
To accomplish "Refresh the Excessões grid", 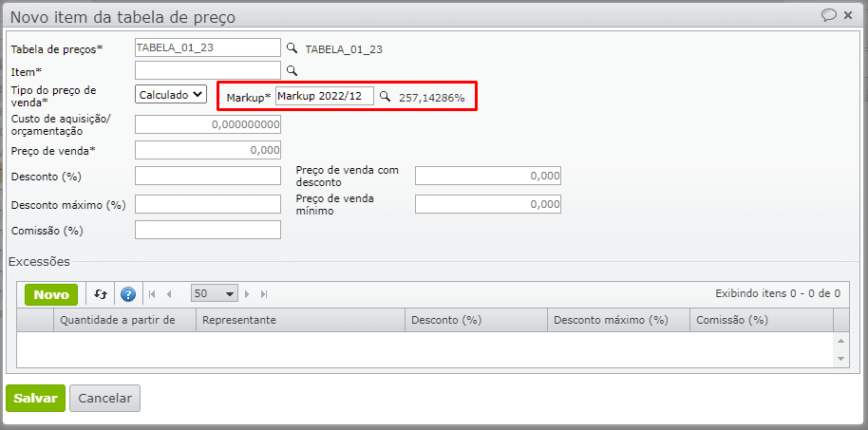I will click(101, 294).
